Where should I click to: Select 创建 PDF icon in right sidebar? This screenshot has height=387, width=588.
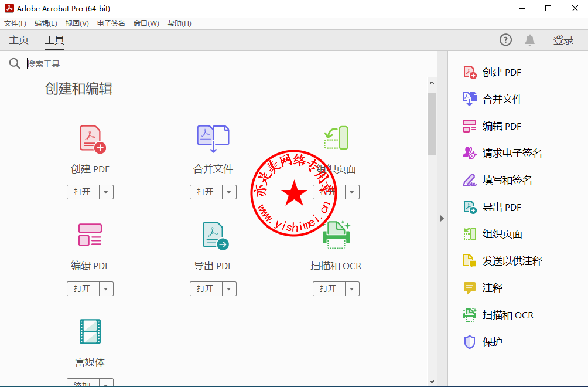[470, 72]
